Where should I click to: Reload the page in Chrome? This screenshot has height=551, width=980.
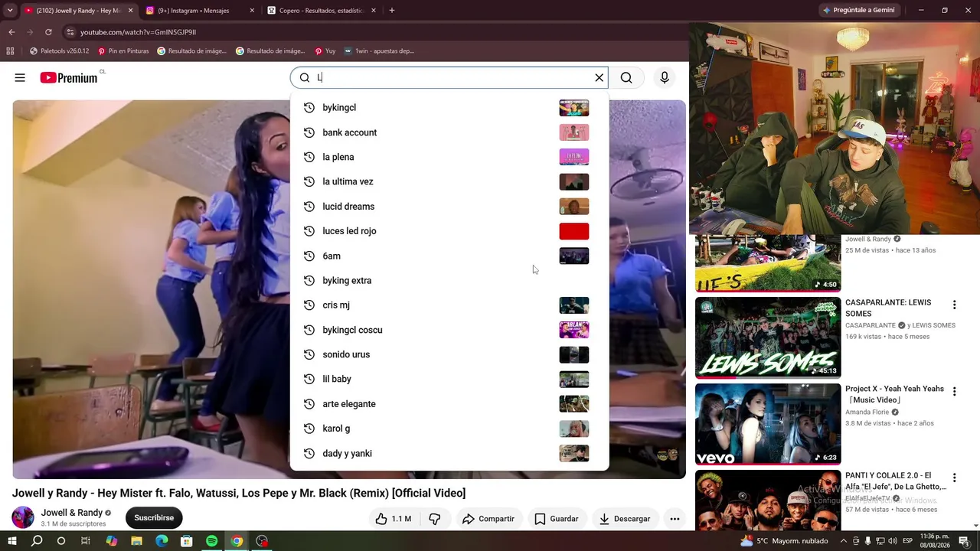48,32
